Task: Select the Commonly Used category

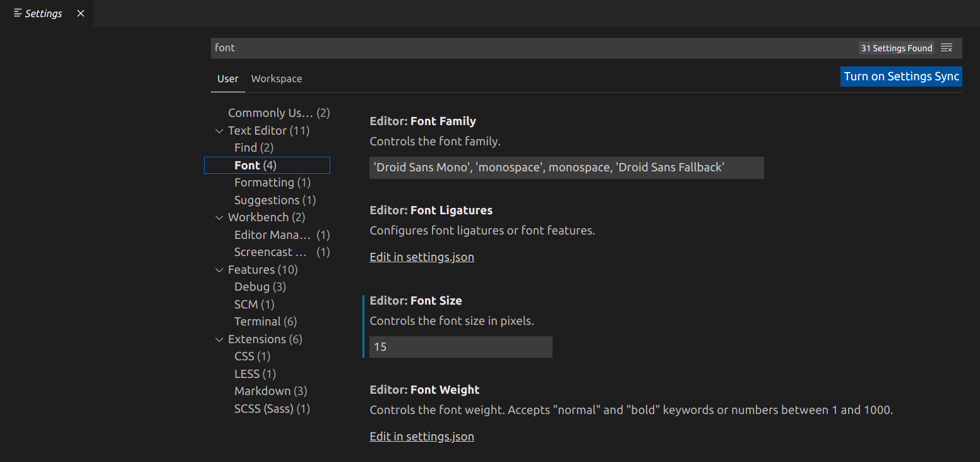Action: click(271, 112)
